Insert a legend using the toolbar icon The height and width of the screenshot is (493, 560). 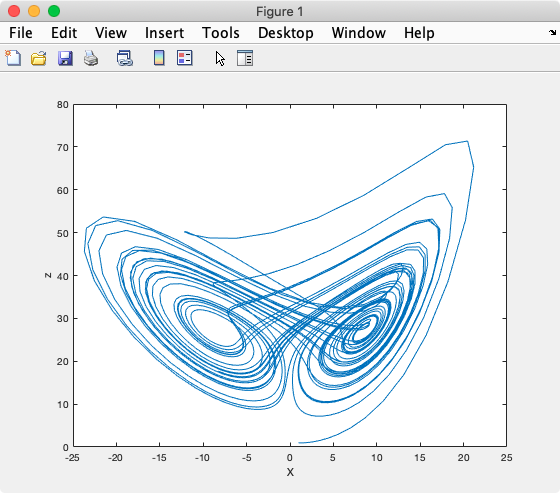tap(185, 58)
